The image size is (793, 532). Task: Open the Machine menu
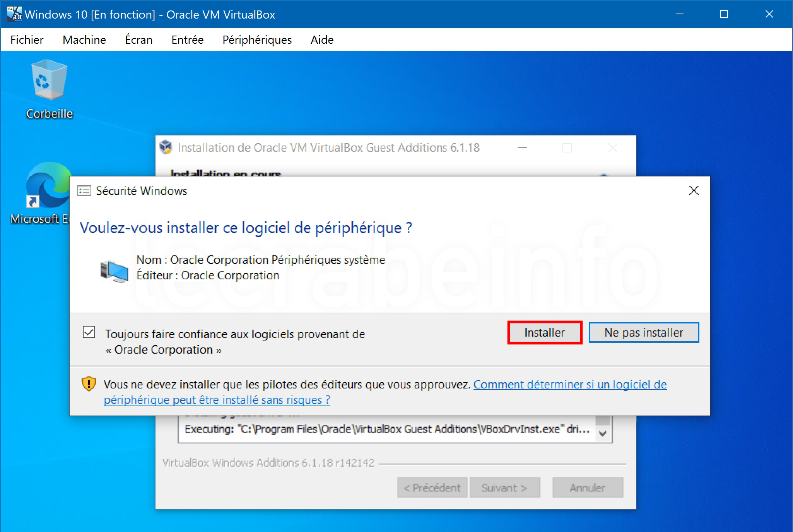click(84, 39)
